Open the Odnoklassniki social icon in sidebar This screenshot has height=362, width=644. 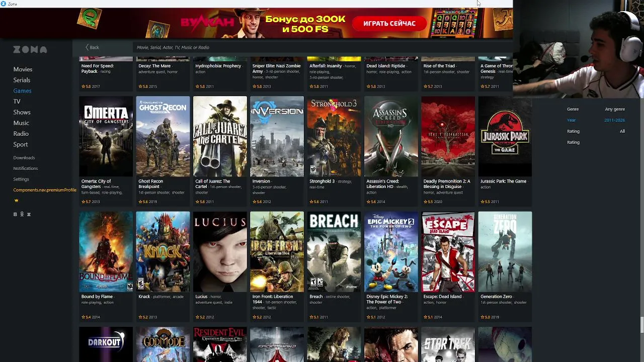[x=22, y=214]
